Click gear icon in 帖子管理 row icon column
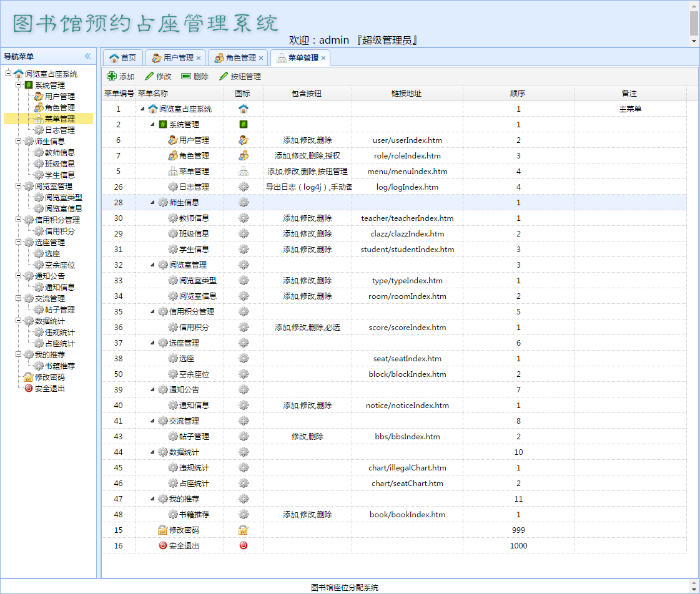Viewport: 700px width, 594px height. point(244,437)
